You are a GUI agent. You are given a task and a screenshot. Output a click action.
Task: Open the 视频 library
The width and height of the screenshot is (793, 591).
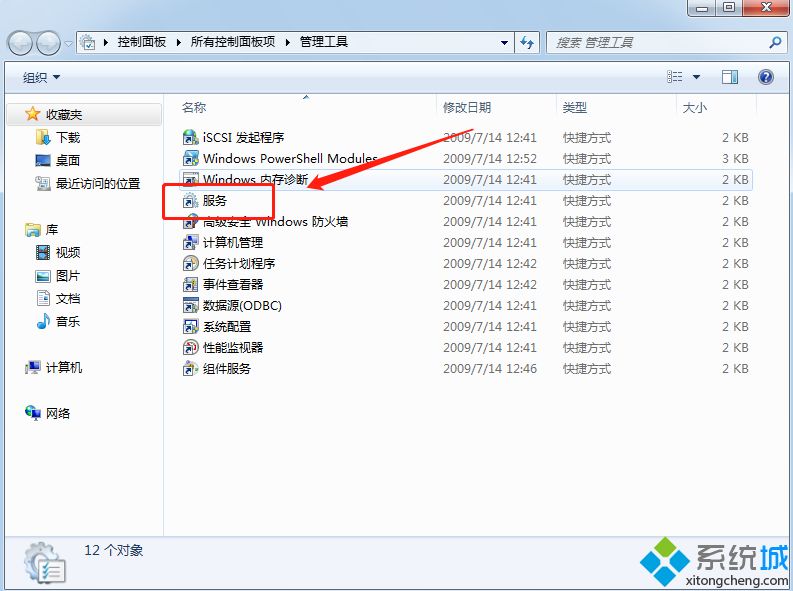(x=59, y=252)
